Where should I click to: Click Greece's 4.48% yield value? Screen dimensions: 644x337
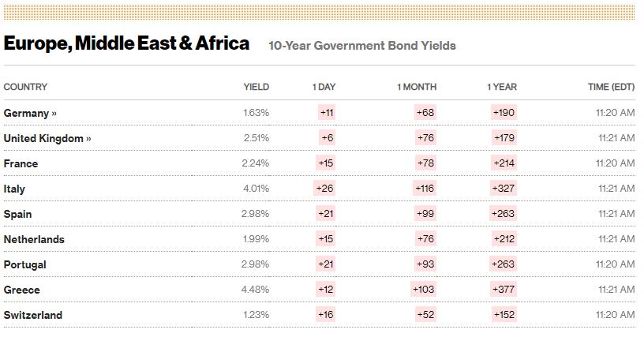point(256,290)
